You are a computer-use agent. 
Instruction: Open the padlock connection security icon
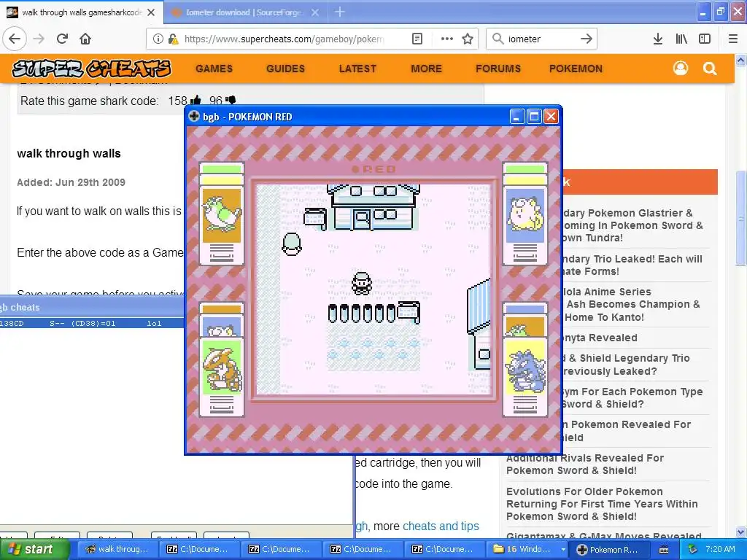pyautogui.click(x=174, y=39)
